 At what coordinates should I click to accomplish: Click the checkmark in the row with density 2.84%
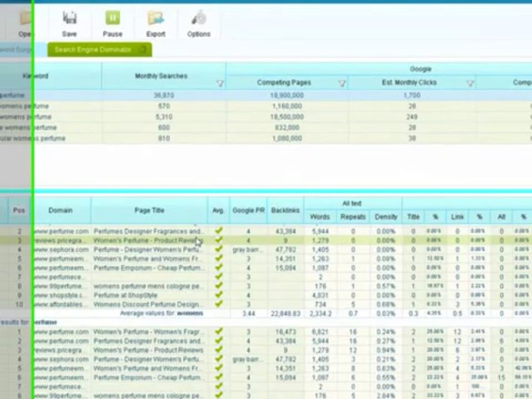[219, 395]
